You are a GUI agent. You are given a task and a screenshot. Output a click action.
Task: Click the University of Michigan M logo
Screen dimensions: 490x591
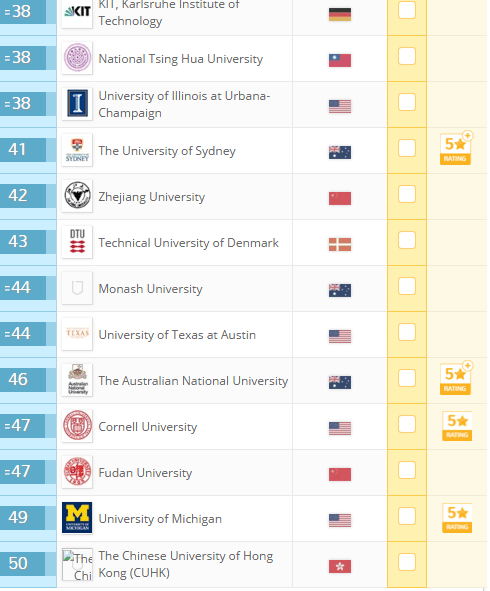coord(77,518)
